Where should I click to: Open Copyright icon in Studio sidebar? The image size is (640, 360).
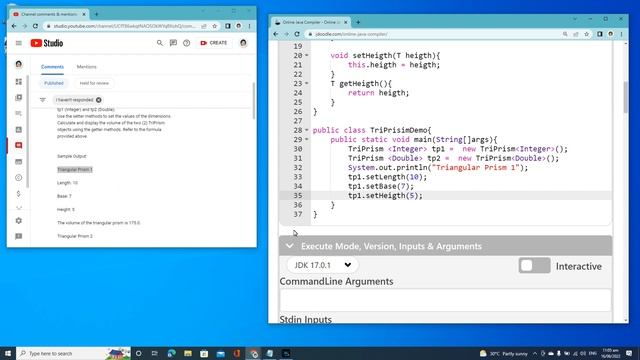[x=18, y=178]
